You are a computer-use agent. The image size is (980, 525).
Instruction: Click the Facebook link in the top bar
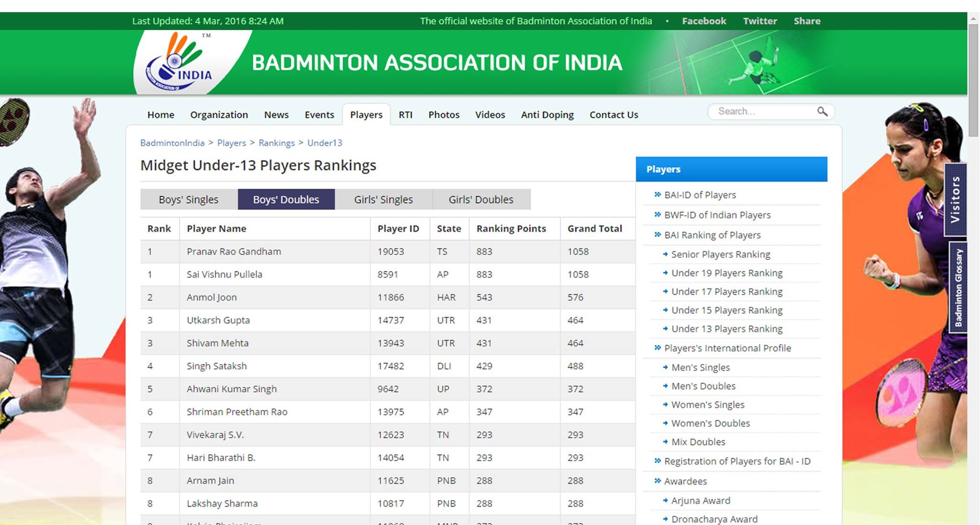coord(704,21)
